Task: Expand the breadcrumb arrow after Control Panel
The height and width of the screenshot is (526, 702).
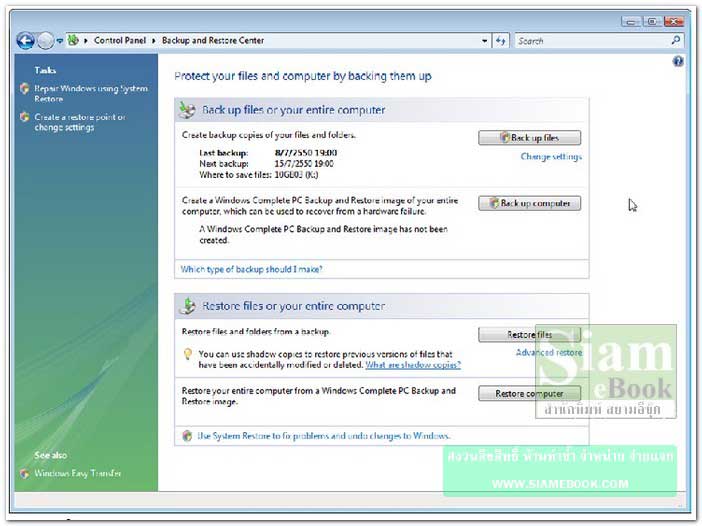Action: [154, 41]
